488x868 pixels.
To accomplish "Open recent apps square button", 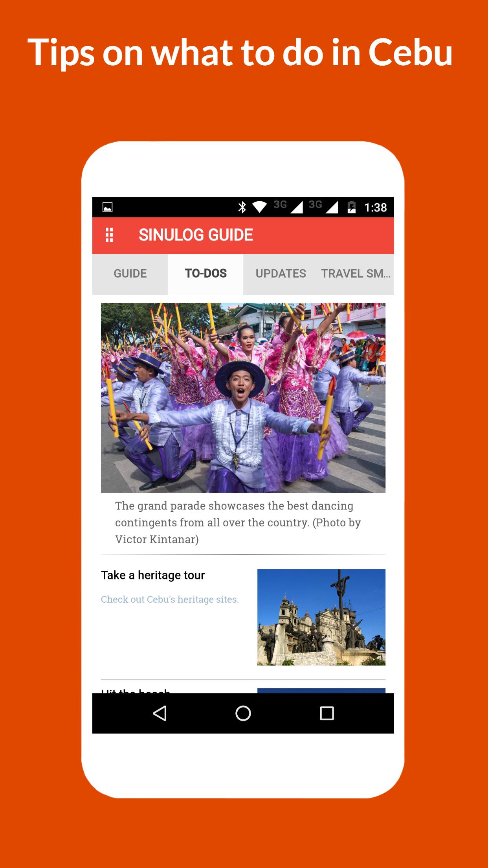I will coord(327,713).
